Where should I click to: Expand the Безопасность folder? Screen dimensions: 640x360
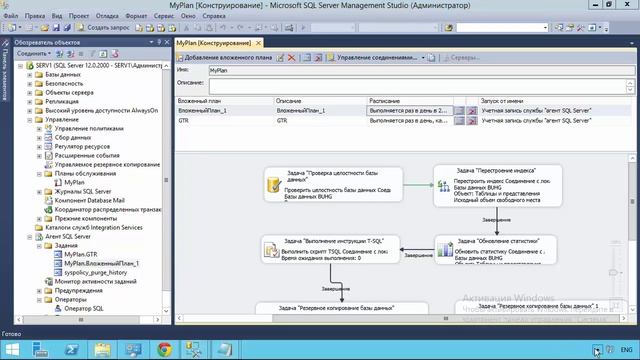point(30,84)
